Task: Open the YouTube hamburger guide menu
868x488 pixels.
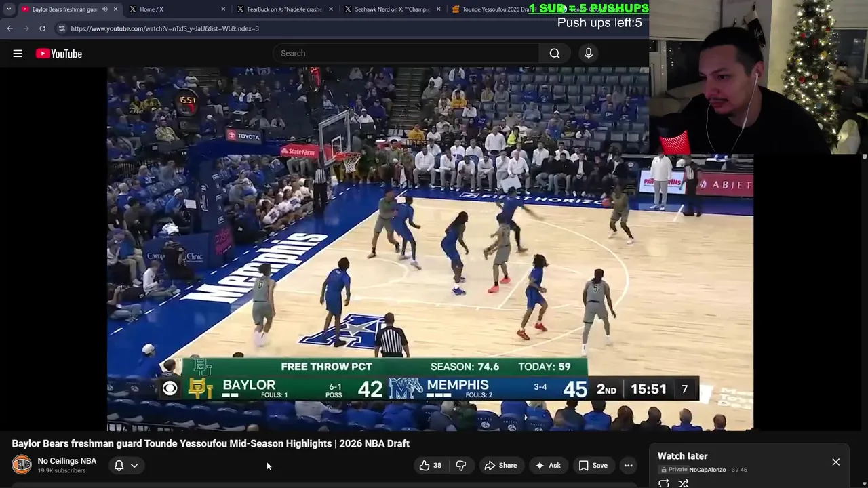Action: (18, 54)
